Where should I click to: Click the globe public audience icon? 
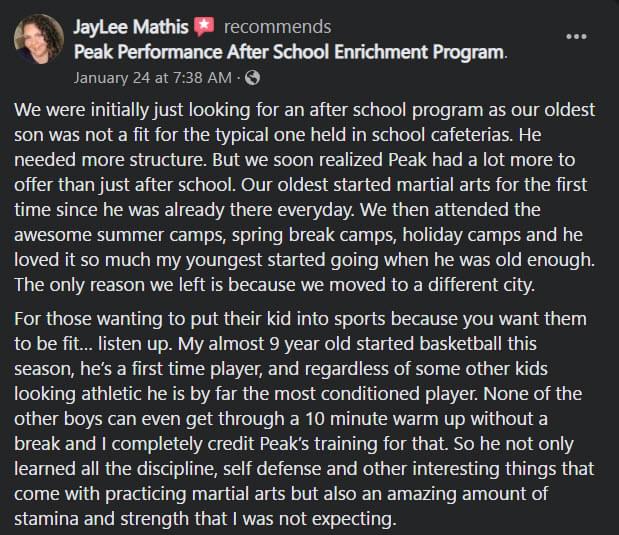click(x=253, y=77)
